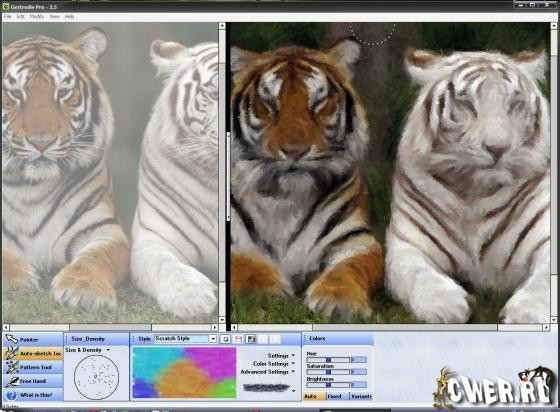Click the new style icon beside Style dropdown
Screen dimensions: 560x412
pos(225,339)
